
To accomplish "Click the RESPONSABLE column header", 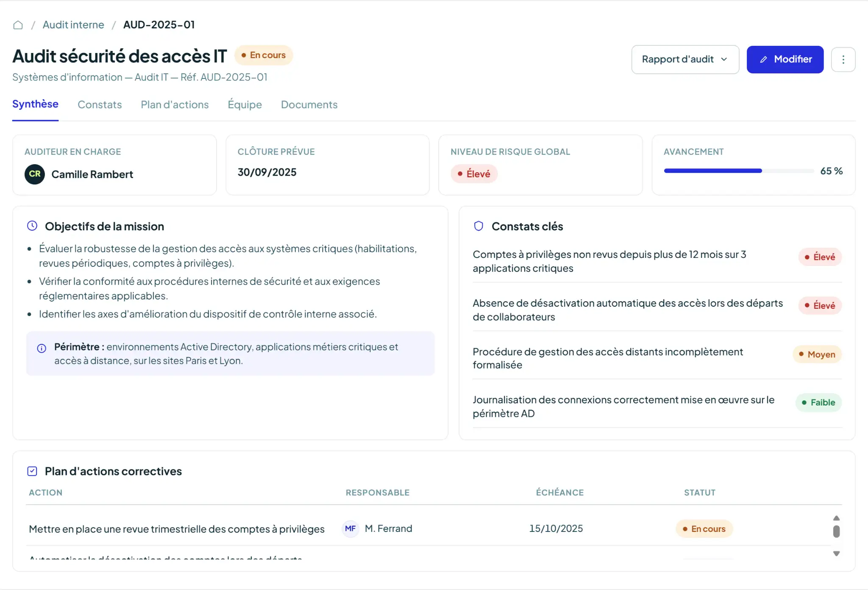I will tap(378, 492).
